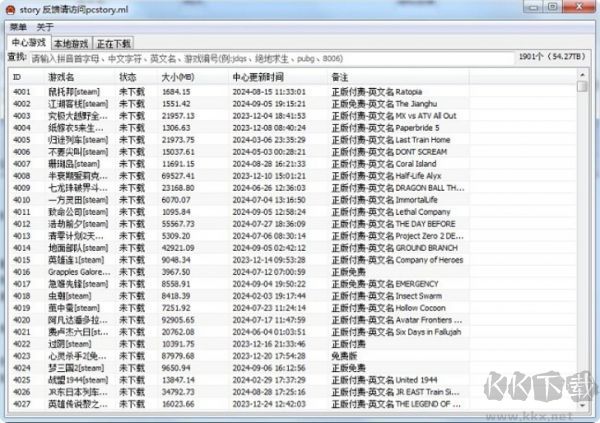Click size value 92905.65
This screenshot has width=600, height=423.
pyautogui.click(x=178, y=320)
